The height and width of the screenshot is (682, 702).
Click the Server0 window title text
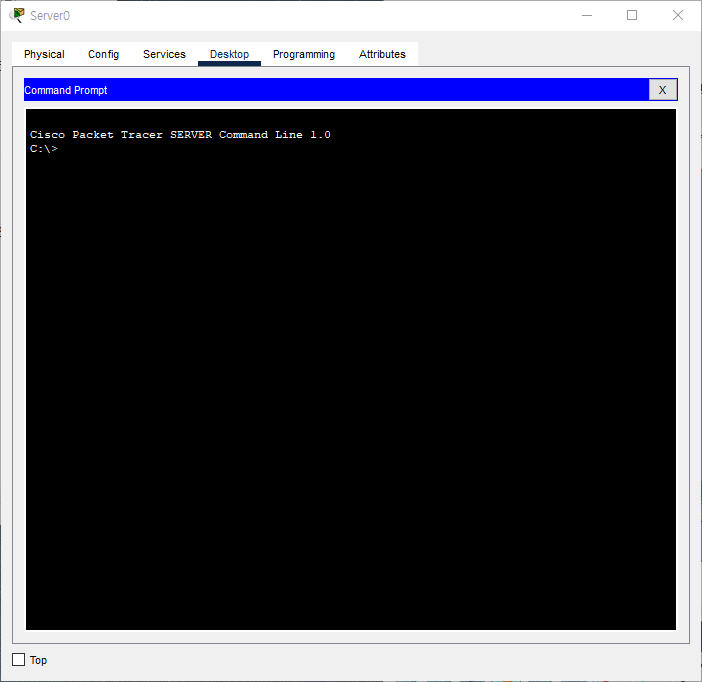point(50,16)
